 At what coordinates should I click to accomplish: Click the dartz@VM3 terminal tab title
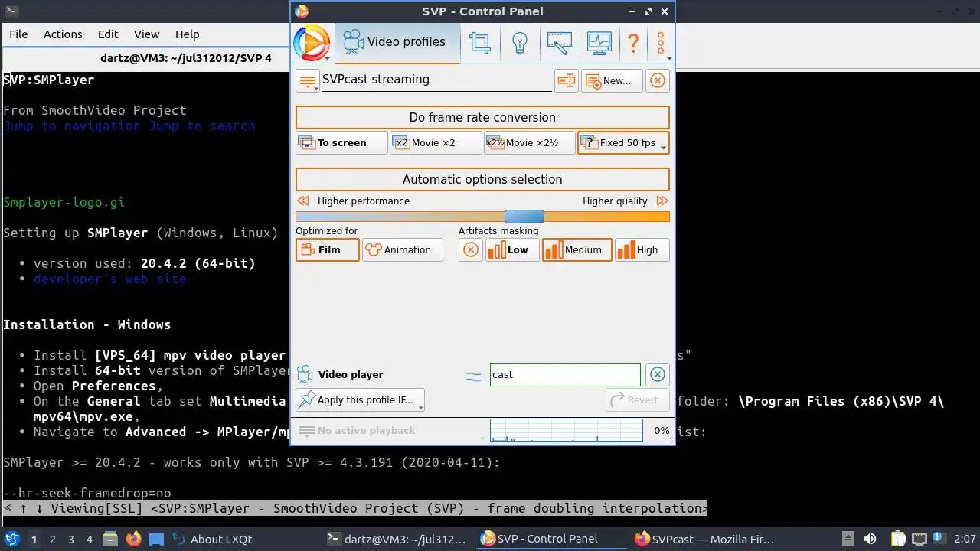pyautogui.click(x=186, y=58)
